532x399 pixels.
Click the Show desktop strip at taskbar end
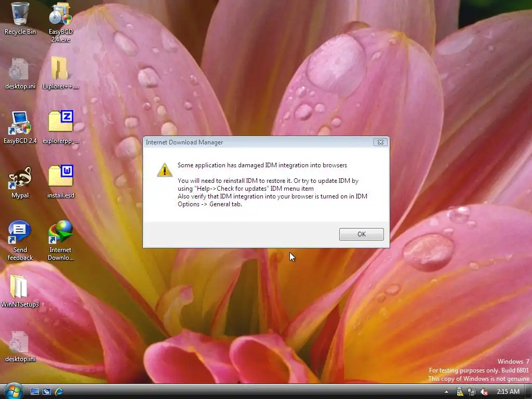(528, 392)
